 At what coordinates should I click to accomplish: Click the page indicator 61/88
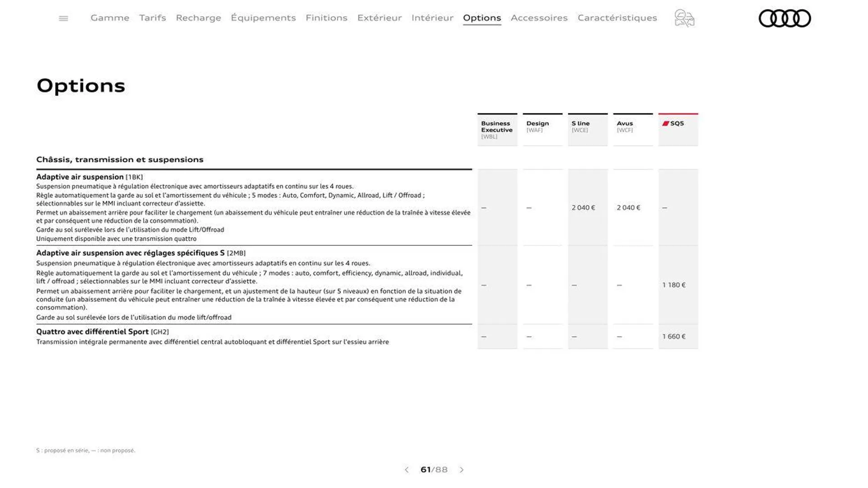[x=434, y=470]
